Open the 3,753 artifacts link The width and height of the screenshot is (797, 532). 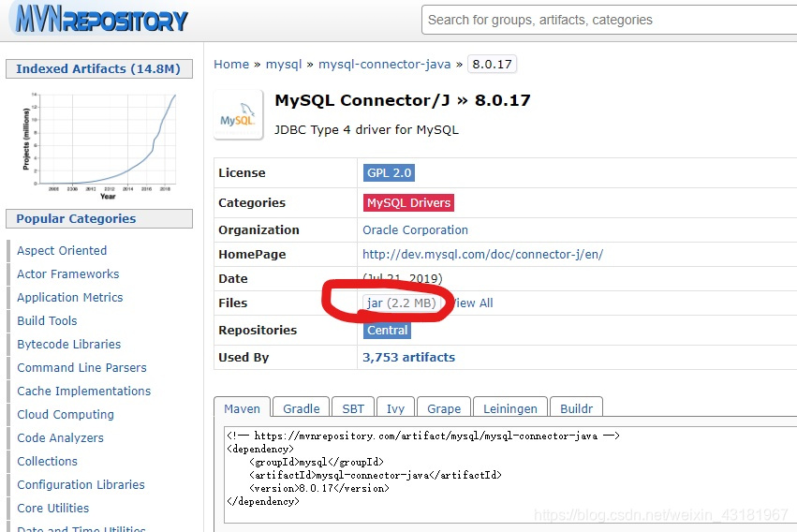(x=408, y=357)
